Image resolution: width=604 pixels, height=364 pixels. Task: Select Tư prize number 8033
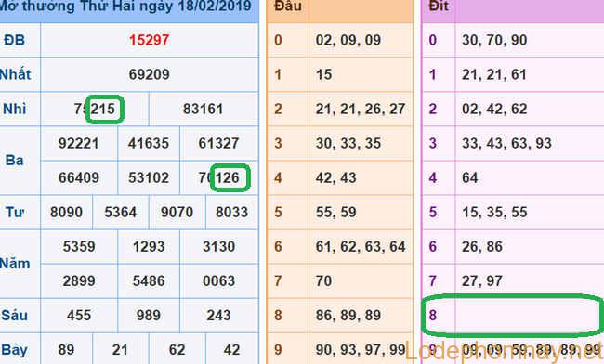[x=231, y=212]
